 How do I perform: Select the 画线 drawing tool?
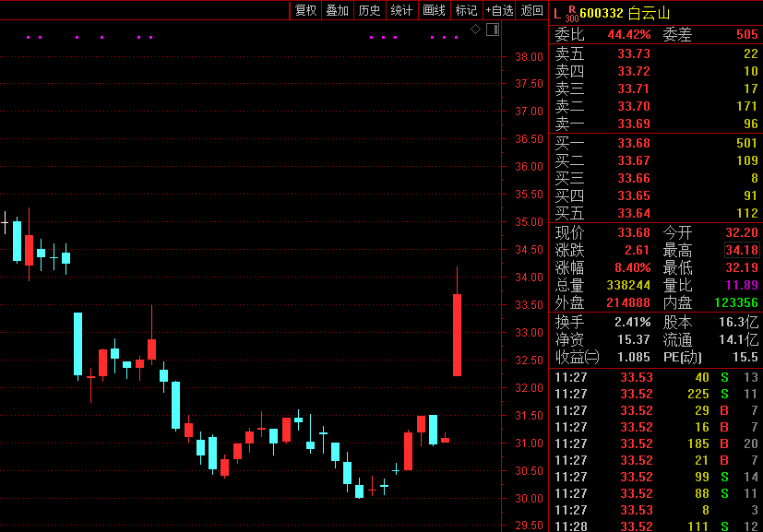[434, 10]
